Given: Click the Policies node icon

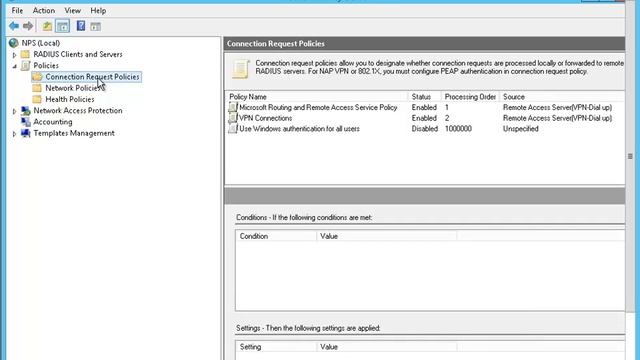Looking at the screenshot, I should pos(26,65).
